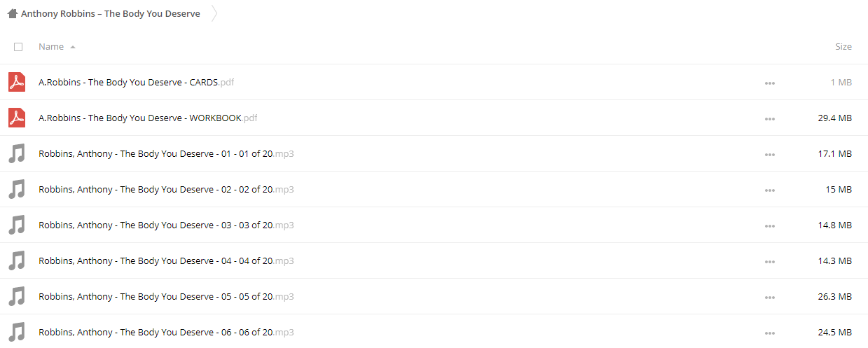The height and width of the screenshot is (348, 868).
Task: Tick the select-all checkbox in the header
Action: point(18,47)
